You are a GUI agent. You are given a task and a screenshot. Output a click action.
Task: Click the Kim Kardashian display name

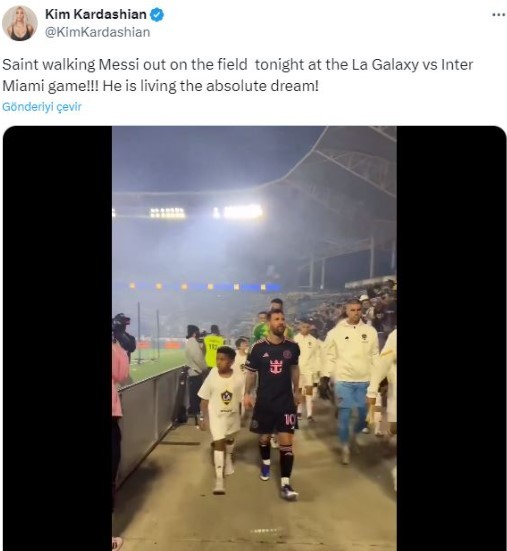point(96,14)
